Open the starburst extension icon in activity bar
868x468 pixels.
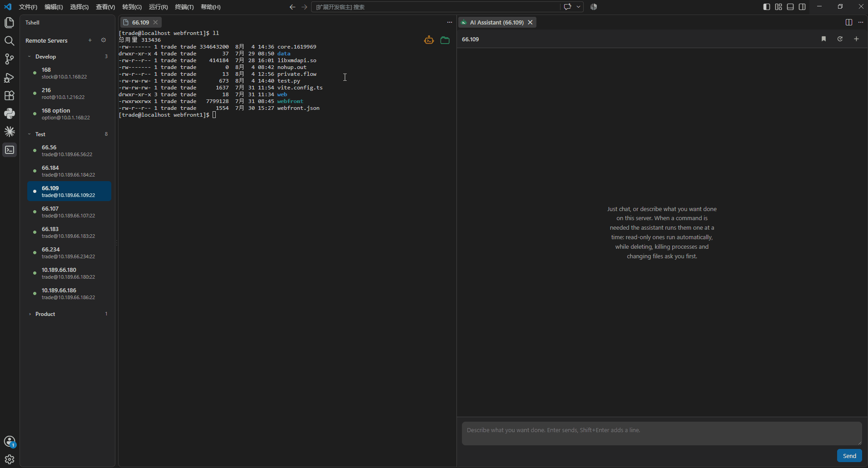pos(9,132)
